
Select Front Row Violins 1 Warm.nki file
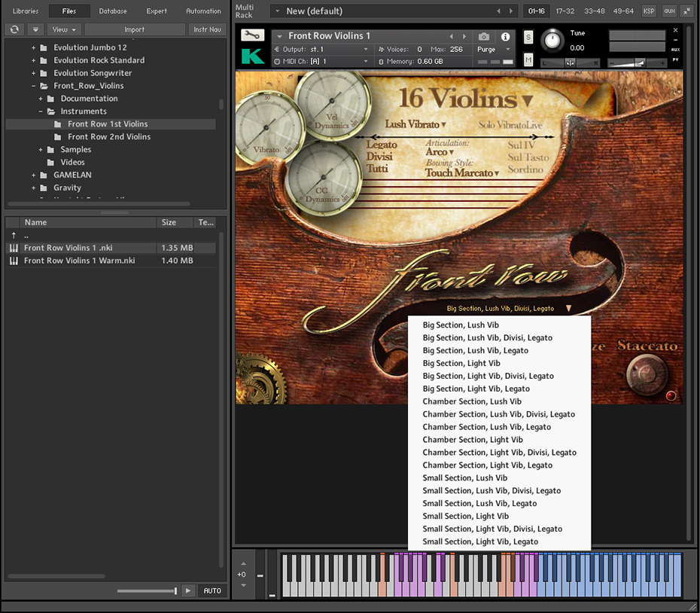[111, 261]
